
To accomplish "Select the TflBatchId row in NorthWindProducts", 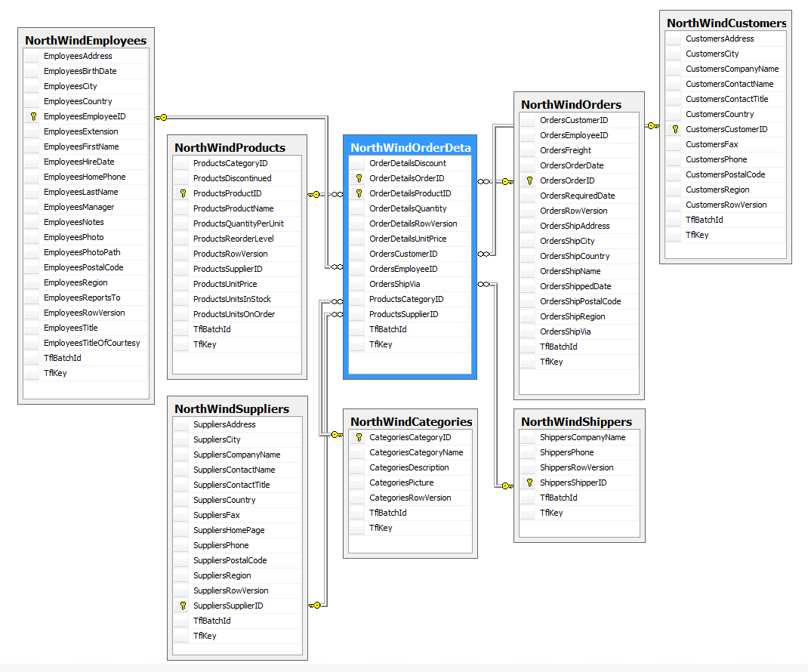I will pyautogui.click(x=236, y=329).
